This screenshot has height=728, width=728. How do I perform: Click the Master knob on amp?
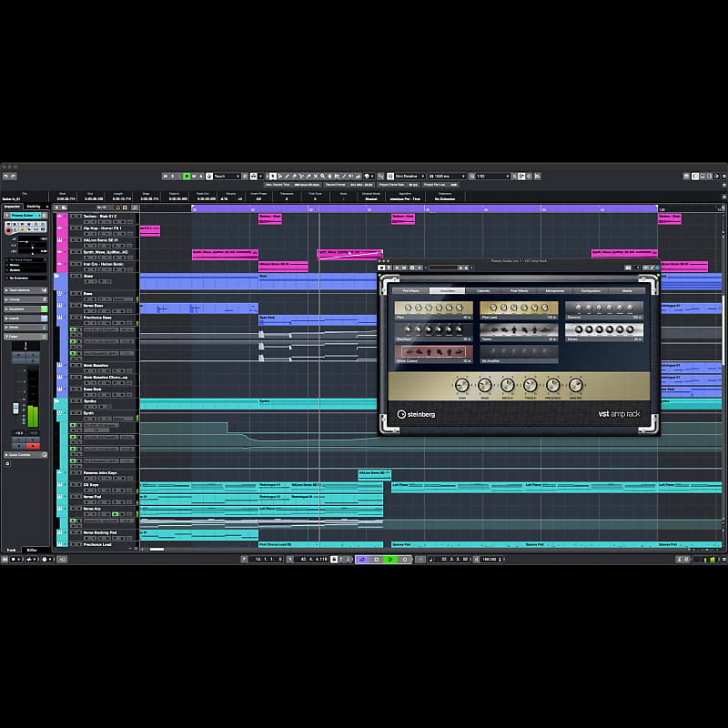pyautogui.click(x=575, y=385)
